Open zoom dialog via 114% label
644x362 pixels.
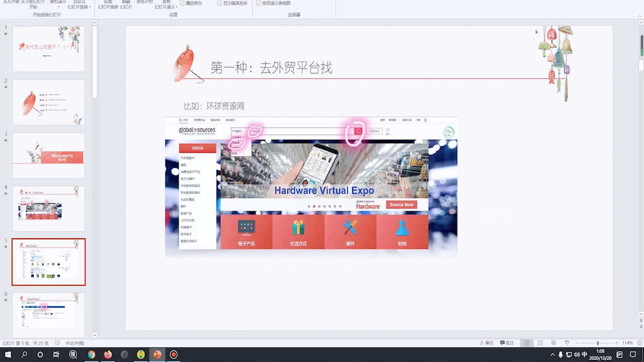pos(627,343)
